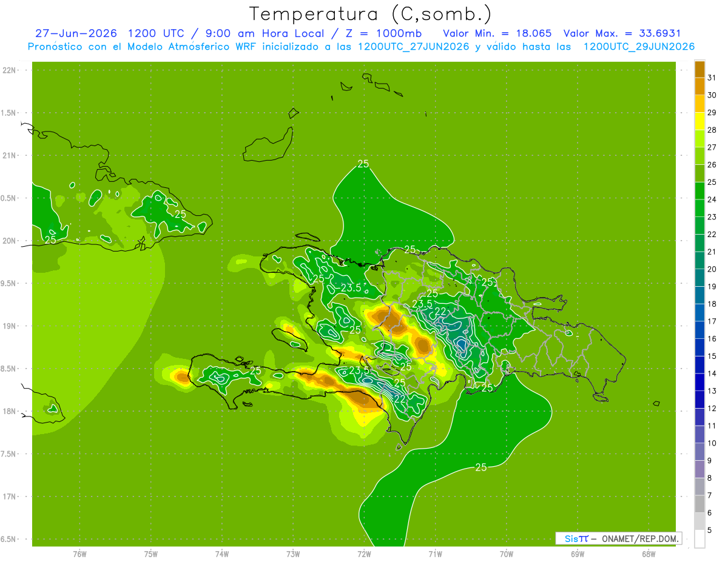Click the "Valor Min. = 18.065" value
This screenshot has width=728, height=562.
497,33
